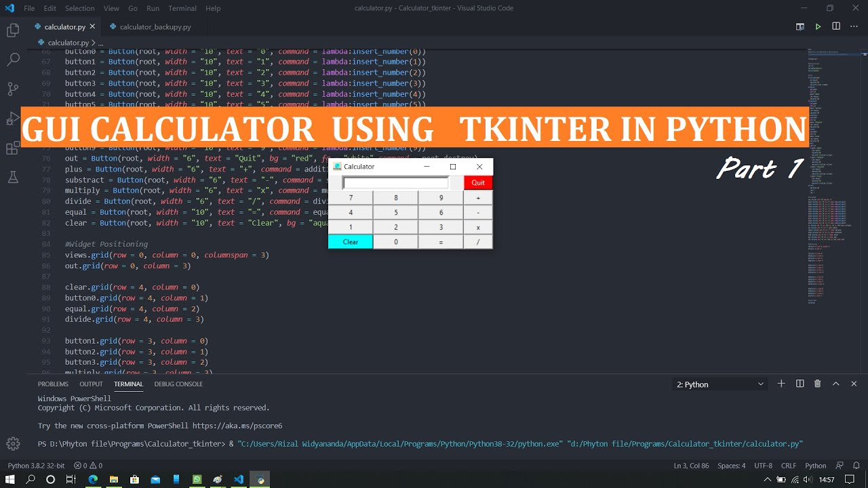Open the Help menu
The width and height of the screenshot is (868, 488).
coord(213,8)
